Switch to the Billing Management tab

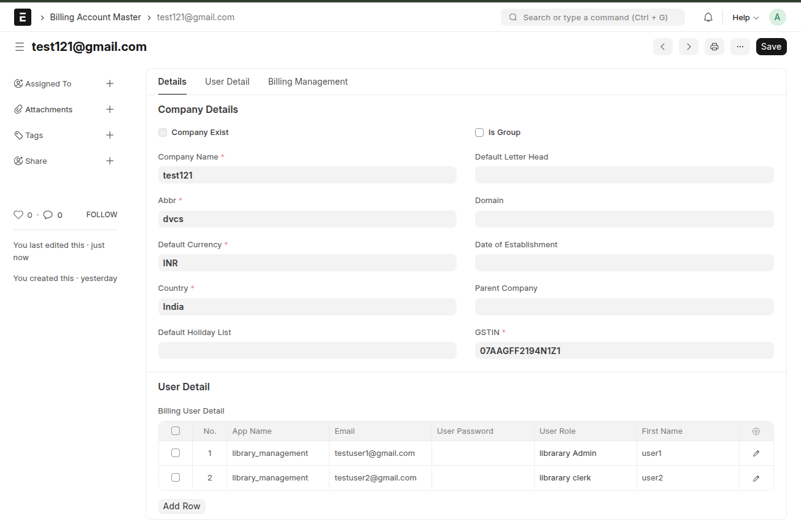(x=308, y=82)
